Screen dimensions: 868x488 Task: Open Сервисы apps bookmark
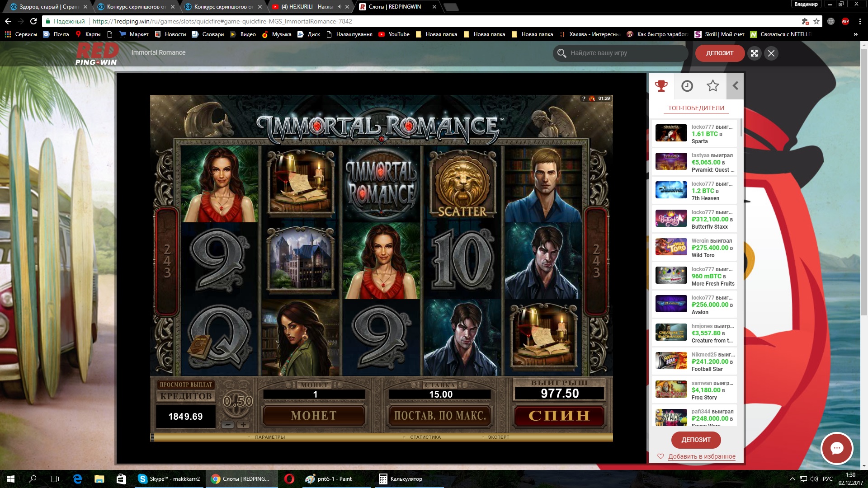click(x=21, y=34)
